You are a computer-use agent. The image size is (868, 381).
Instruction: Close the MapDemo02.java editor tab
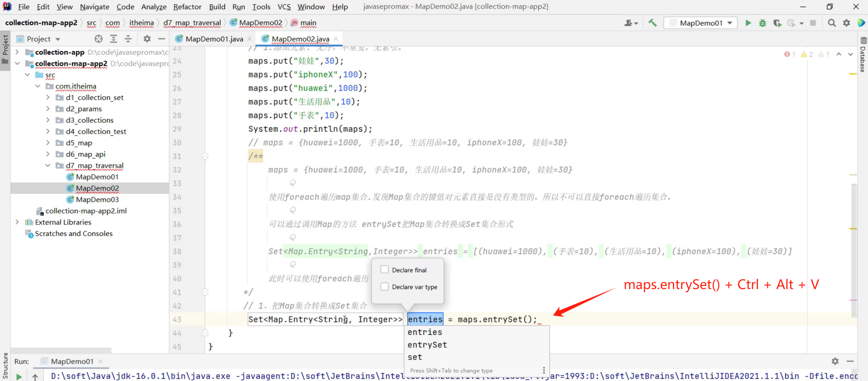[336, 39]
